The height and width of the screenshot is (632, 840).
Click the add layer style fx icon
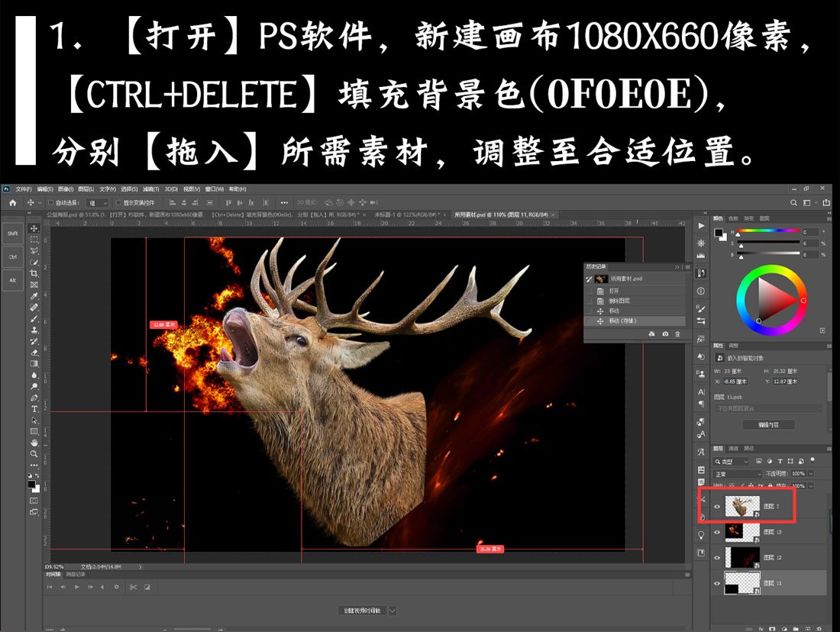coord(761,629)
